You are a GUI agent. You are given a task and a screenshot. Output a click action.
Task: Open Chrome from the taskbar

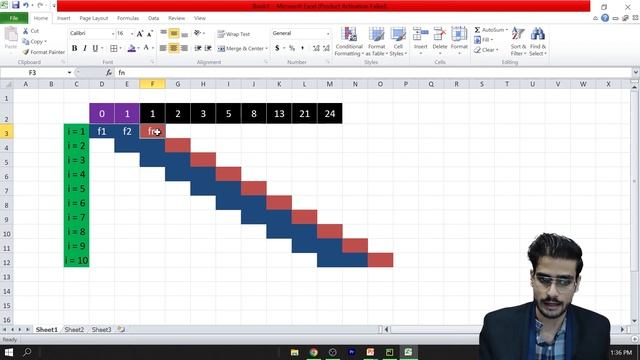pyautogui.click(x=313, y=352)
